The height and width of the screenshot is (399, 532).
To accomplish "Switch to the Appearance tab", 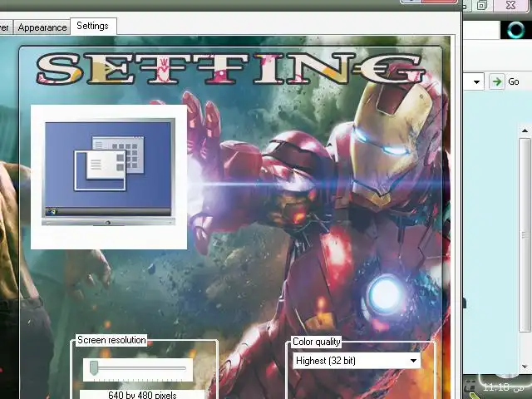I will [42, 27].
